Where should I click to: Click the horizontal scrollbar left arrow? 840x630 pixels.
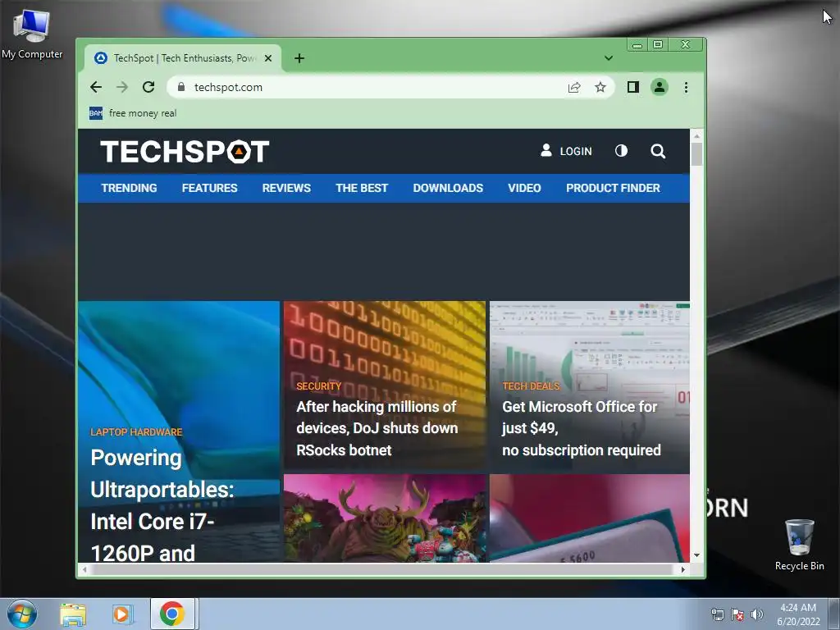pyautogui.click(x=84, y=569)
